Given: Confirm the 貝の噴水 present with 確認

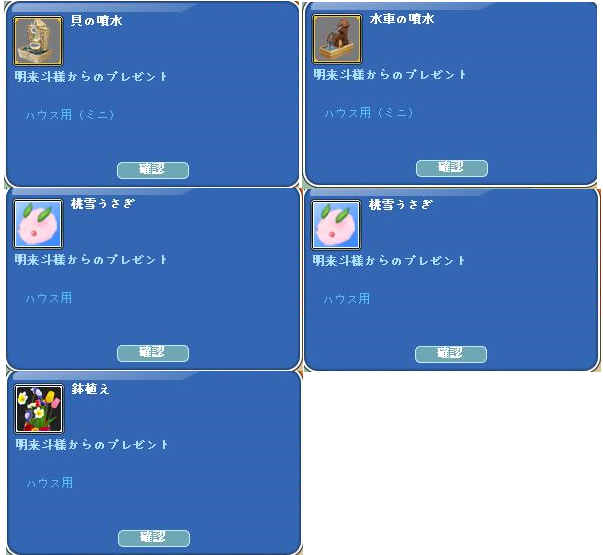Looking at the screenshot, I should click(x=153, y=170).
